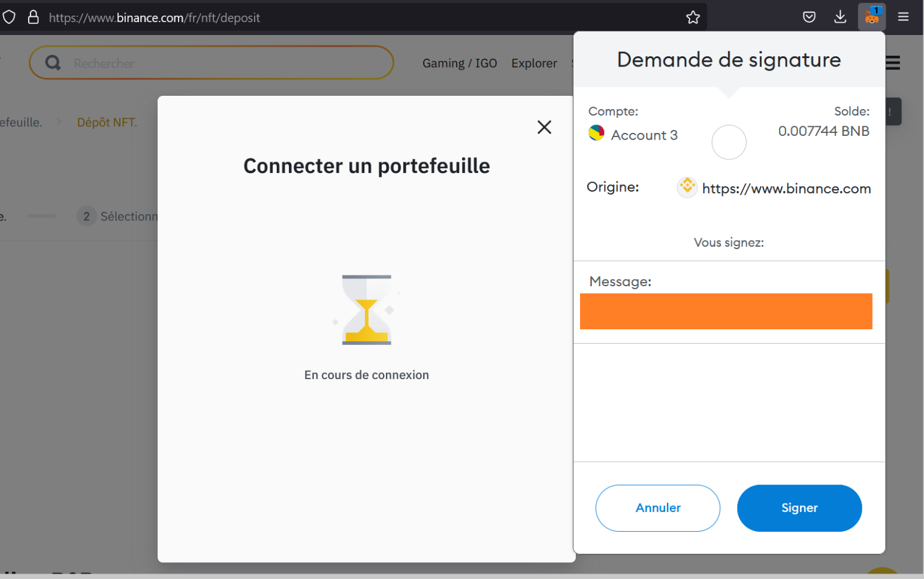Close the Connecter un portefeuille dialog

[544, 127]
